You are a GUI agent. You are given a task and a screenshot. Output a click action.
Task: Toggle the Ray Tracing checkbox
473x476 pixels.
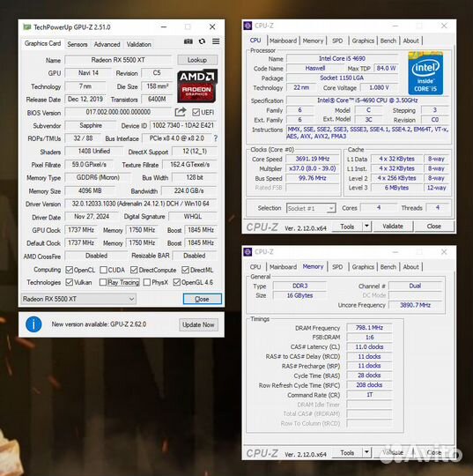click(103, 282)
